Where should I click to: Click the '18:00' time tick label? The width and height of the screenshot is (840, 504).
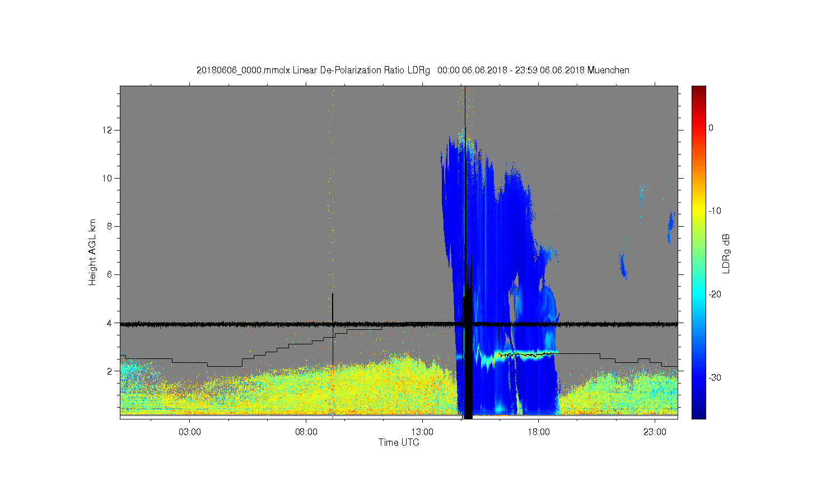click(x=539, y=432)
